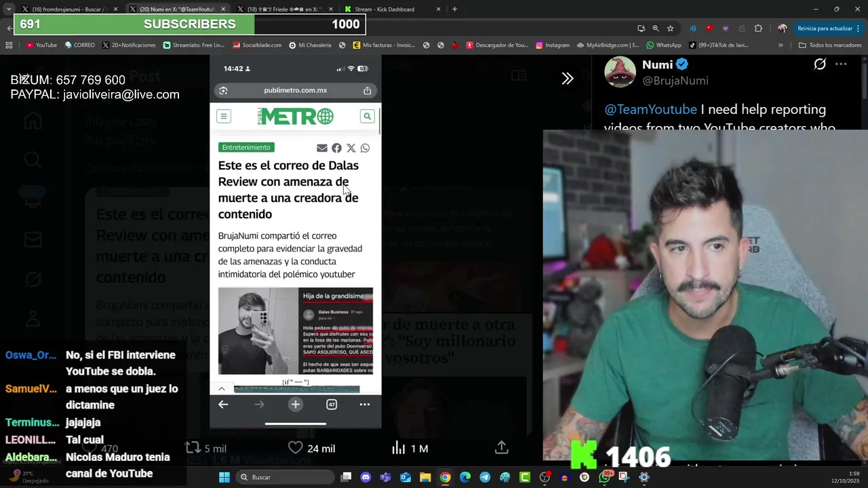Click the Chrome zoom magnifier icon
The image size is (868, 488).
click(x=656, y=28)
